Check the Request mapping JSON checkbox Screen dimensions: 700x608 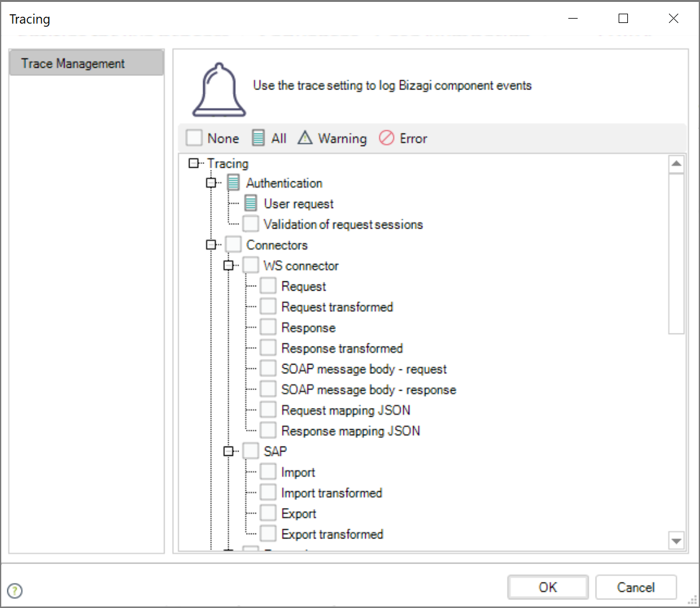tap(268, 409)
